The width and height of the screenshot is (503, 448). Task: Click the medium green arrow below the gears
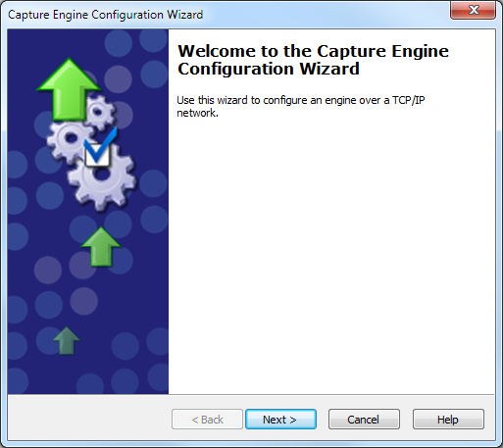pyautogui.click(x=101, y=247)
